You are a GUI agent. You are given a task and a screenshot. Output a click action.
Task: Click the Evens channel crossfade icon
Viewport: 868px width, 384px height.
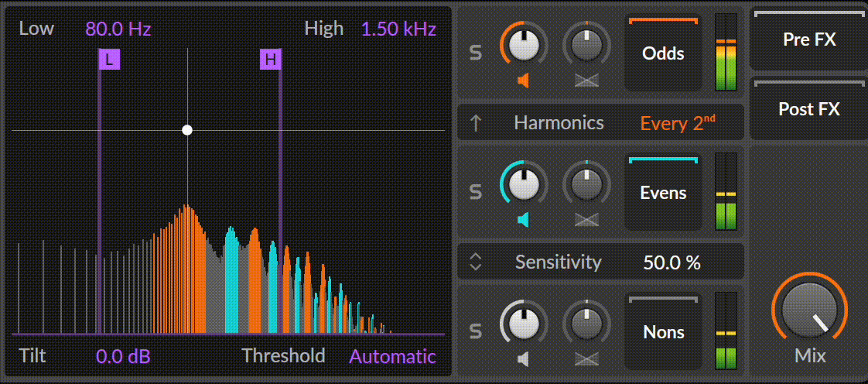[x=586, y=221]
